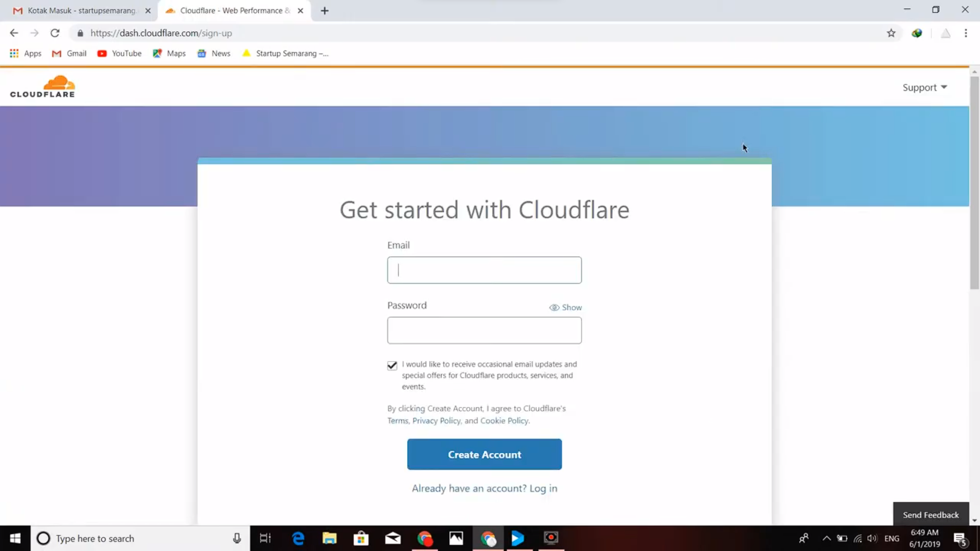Click the battery tray icon
The width and height of the screenshot is (980, 551).
click(842, 538)
